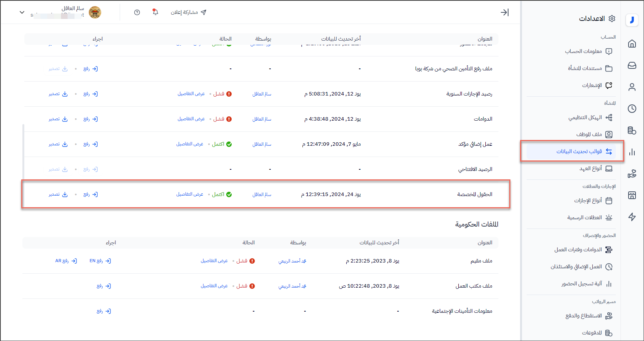
Task: Click رفع for عمل إضافي مؤكد row
Action: (x=90, y=144)
